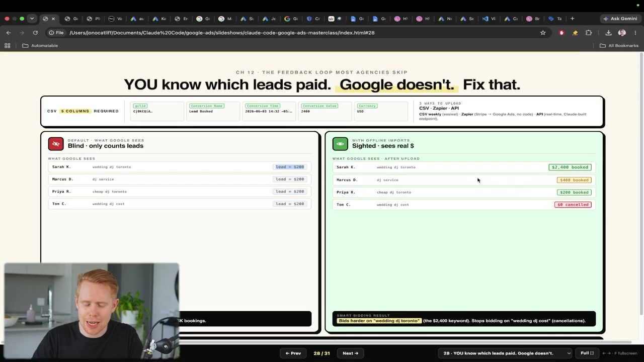Open the Downloads tray icon
Screen dimensions: 644x362
click(x=608, y=33)
